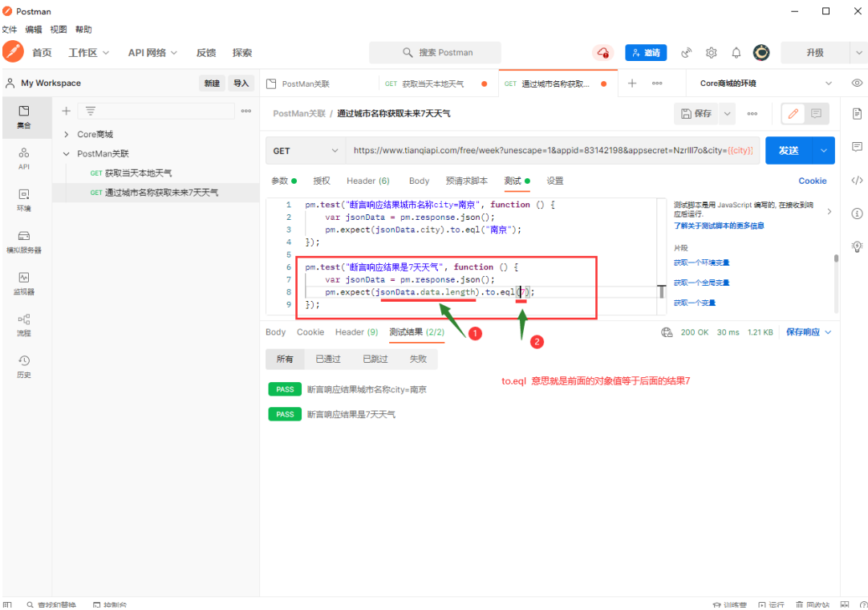Expand the snippets panel arrow
This screenshot has height=610, width=868.
[x=829, y=212]
